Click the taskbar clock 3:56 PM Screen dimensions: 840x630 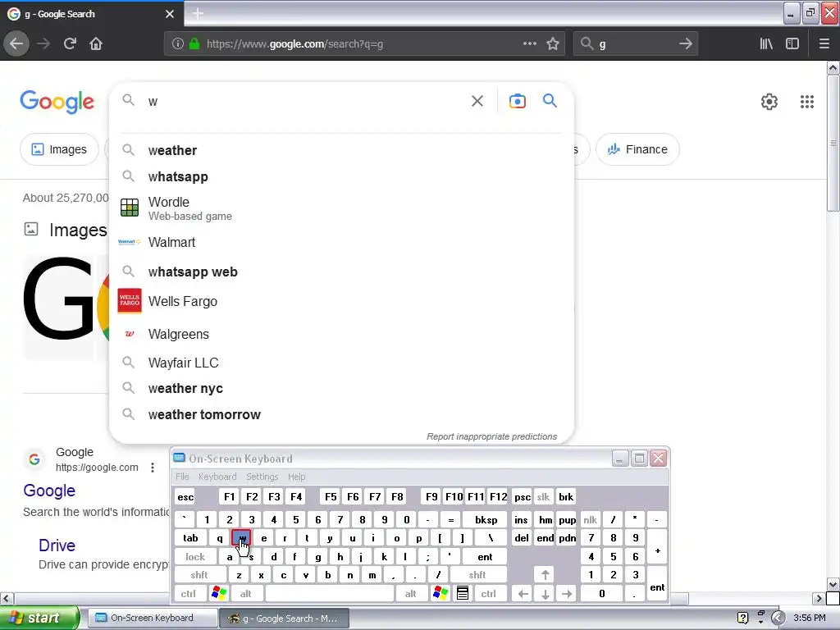[x=810, y=619]
